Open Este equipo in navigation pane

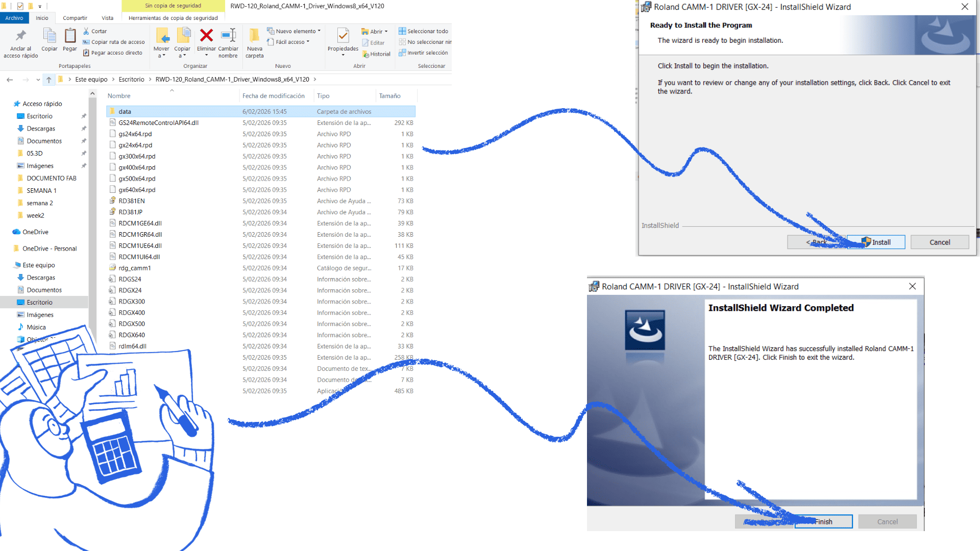[x=39, y=265]
